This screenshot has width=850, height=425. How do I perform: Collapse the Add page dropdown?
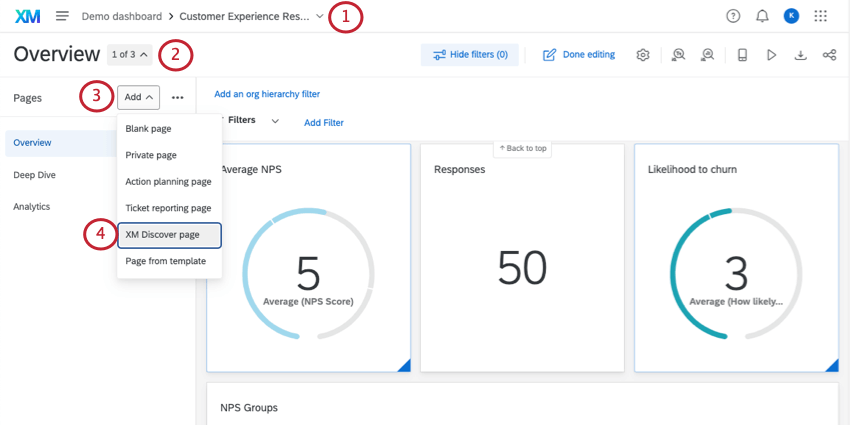click(138, 97)
